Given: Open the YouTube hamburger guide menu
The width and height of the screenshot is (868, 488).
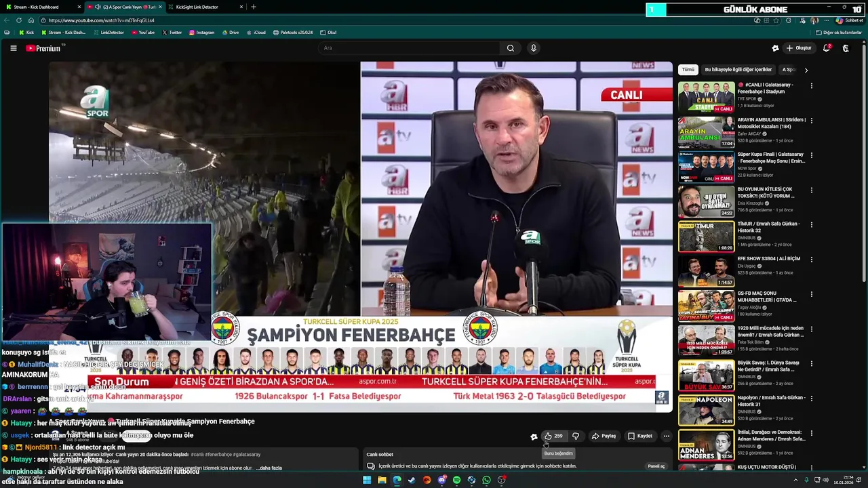Looking at the screenshot, I should 13,48.
